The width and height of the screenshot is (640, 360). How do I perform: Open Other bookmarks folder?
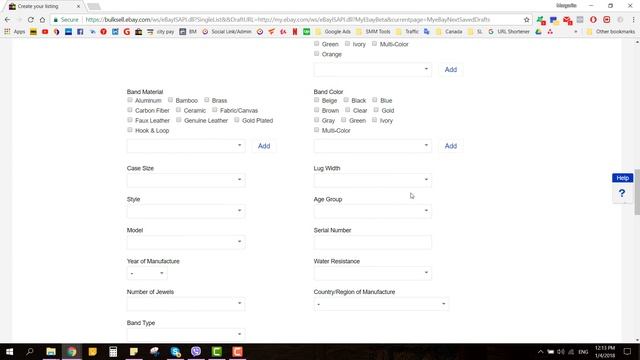pos(611,31)
